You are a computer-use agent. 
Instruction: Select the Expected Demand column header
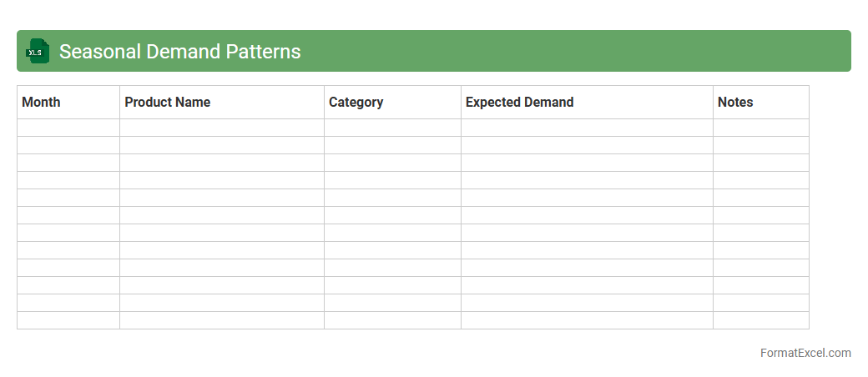tap(587, 102)
